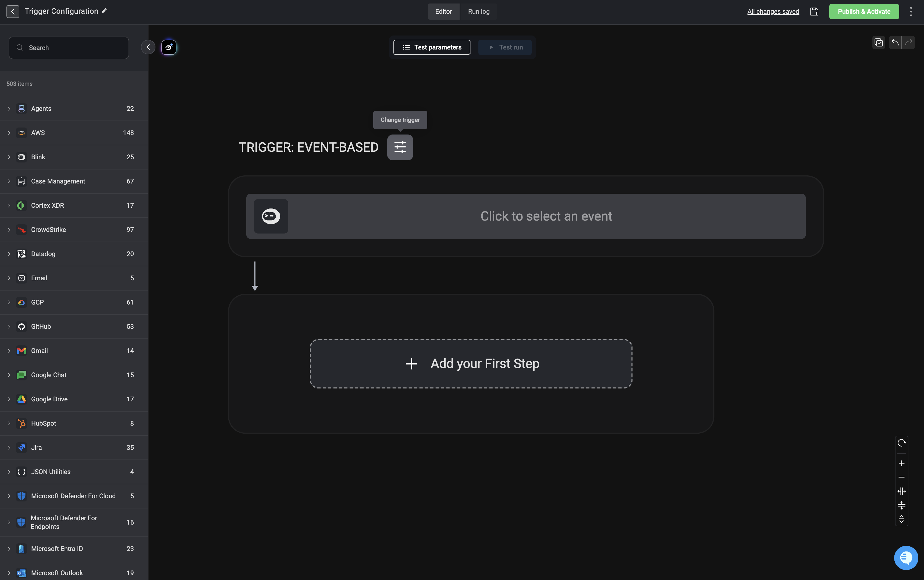Click the Blink event icon in trigger
This screenshot has width=924, height=580.
[271, 216]
